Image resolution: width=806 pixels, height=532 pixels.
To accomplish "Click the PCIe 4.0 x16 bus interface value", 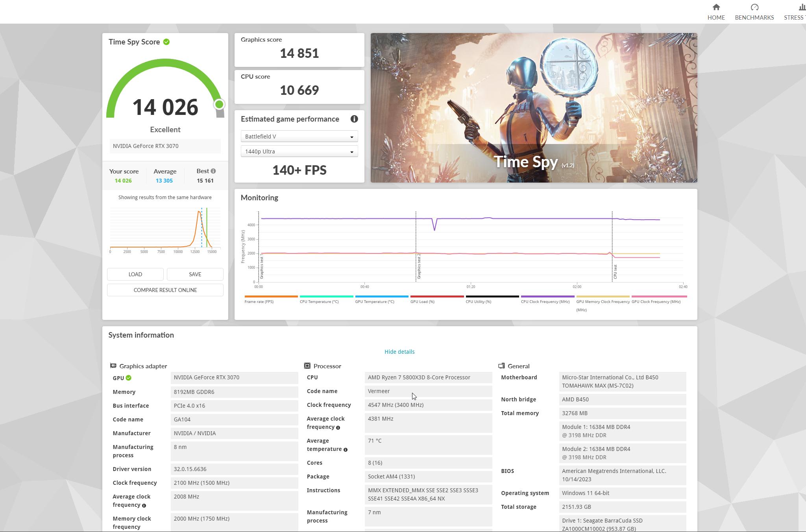I will pyautogui.click(x=234, y=406).
